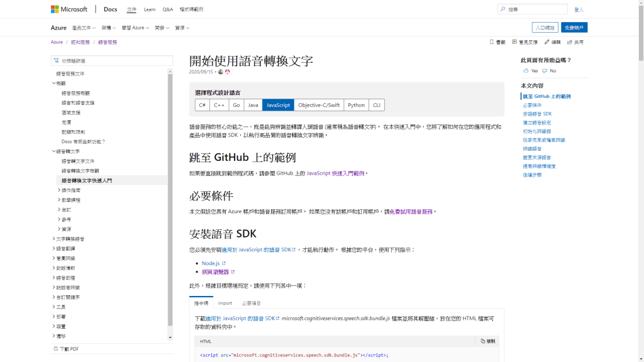
Task: Click the external-link icon after 網頁瀏覽器
Action: point(233,271)
